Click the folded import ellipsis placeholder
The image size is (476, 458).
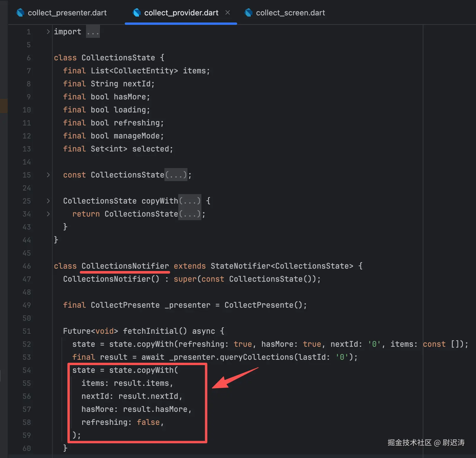point(93,32)
